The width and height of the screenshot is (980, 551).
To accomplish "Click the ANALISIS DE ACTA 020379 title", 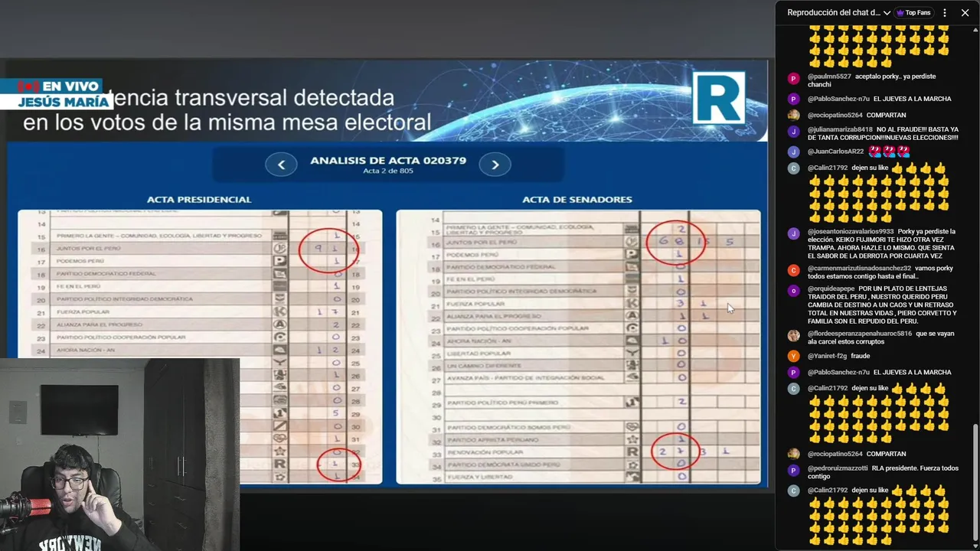I will click(x=388, y=161).
